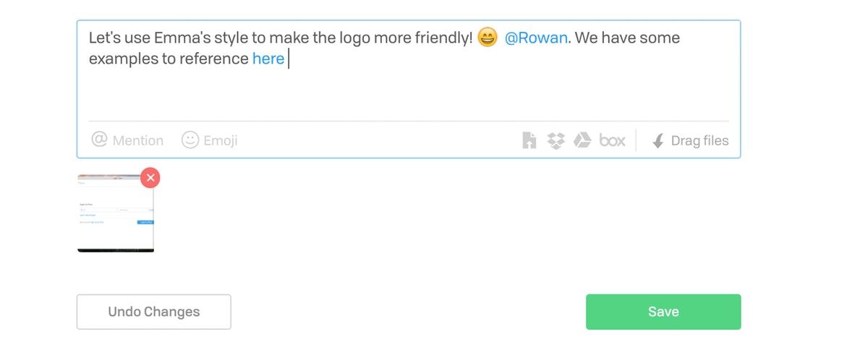
Task: Click Undo Changes button
Action: pos(154,312)
